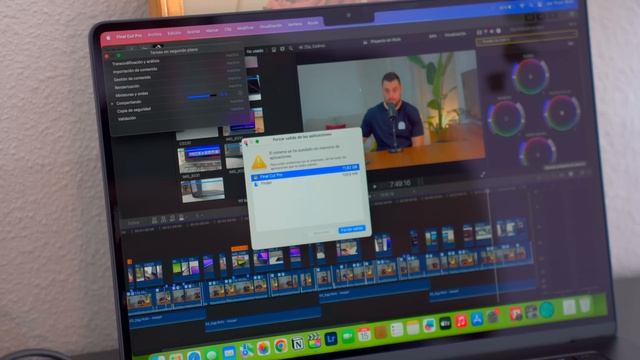
Task: Open Final Cut Pro from the Dock
Action: [314, 341]
